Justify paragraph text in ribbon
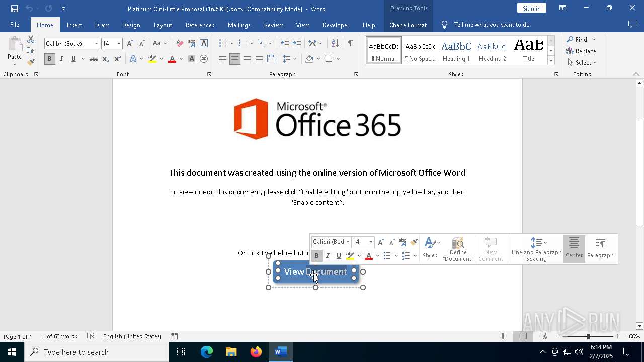The height and width of the screenshot is (362, 644). (259, 59)
